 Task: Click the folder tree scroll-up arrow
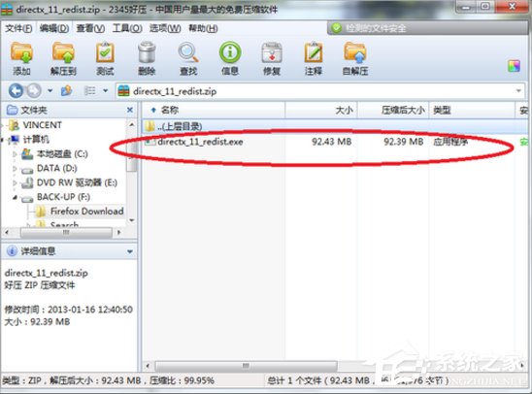click(x=132, y=125)
